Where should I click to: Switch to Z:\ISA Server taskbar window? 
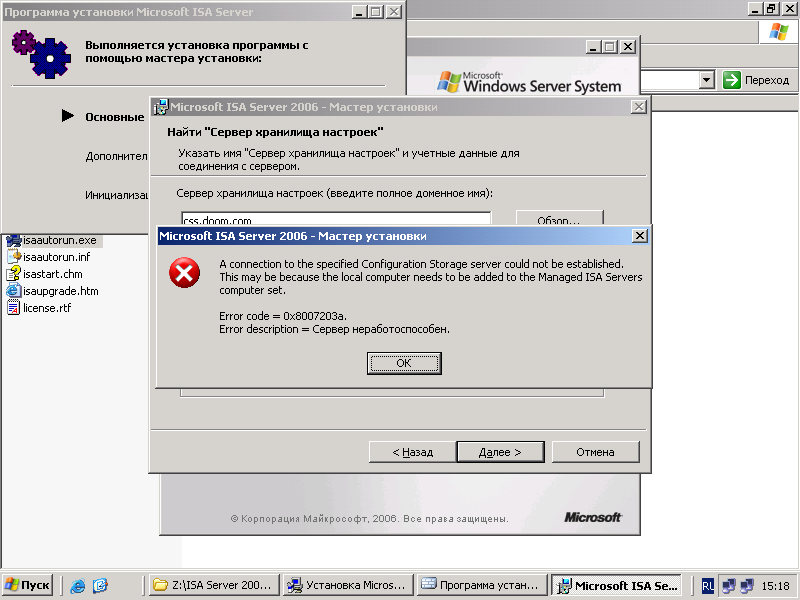[214, 585]
